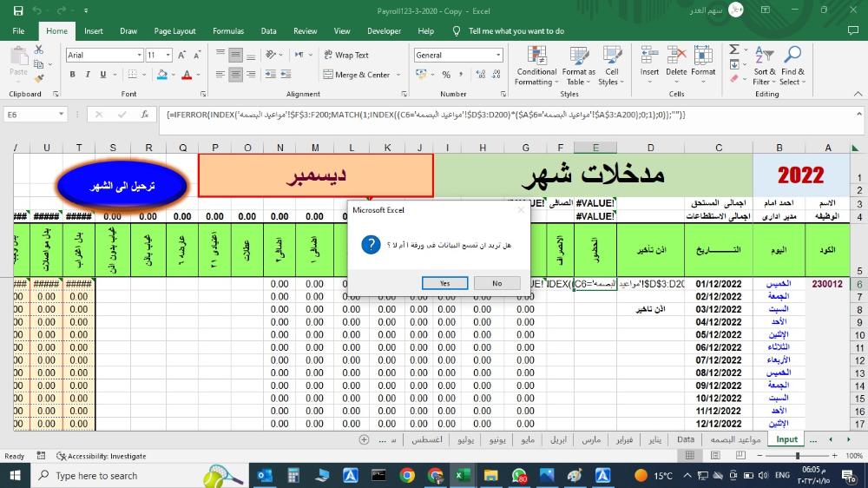Select Middle Align vertical alignment
Screen dimensions: 868x488
click(235, 55)
